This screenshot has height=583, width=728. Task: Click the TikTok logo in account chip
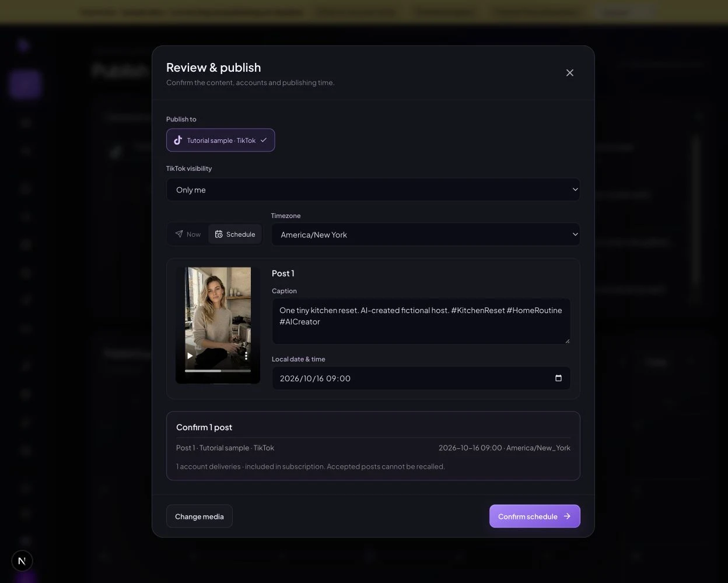(x=178, y=140)
